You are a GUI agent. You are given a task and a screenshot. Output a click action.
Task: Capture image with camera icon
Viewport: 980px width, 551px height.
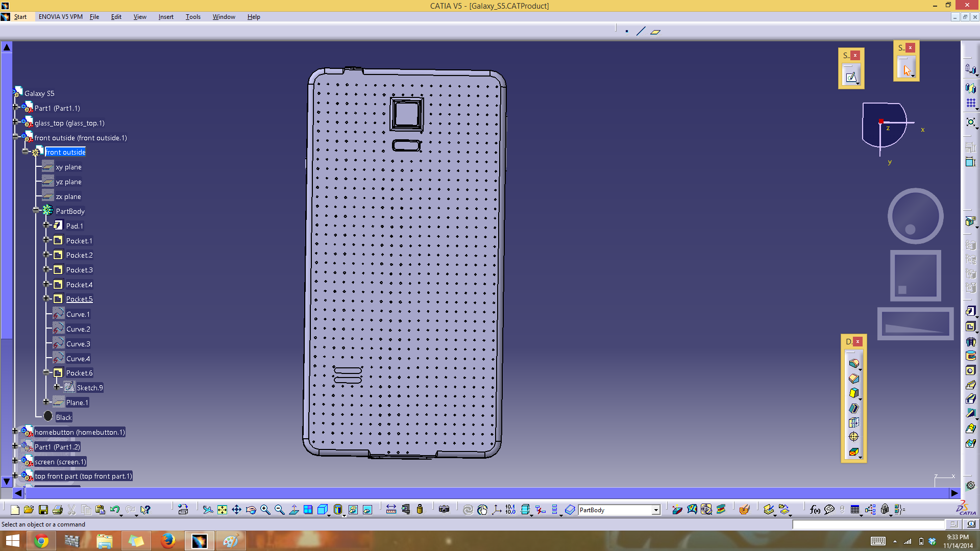444,510
